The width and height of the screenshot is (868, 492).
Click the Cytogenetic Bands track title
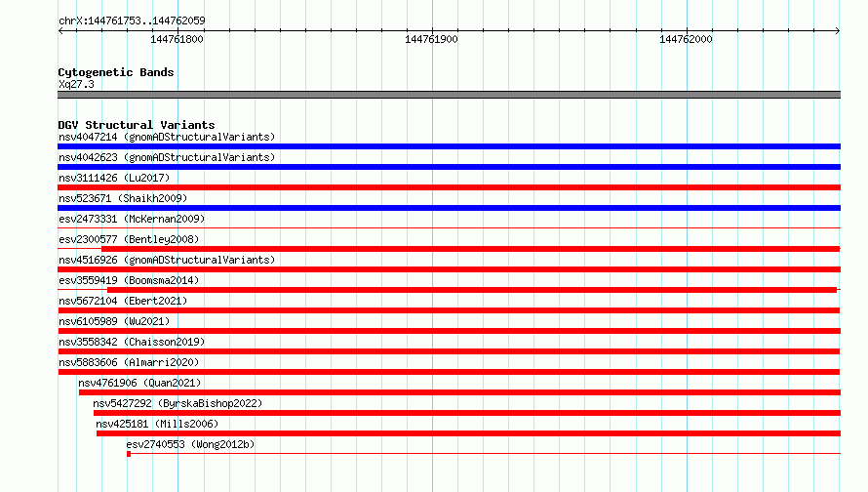116,72
